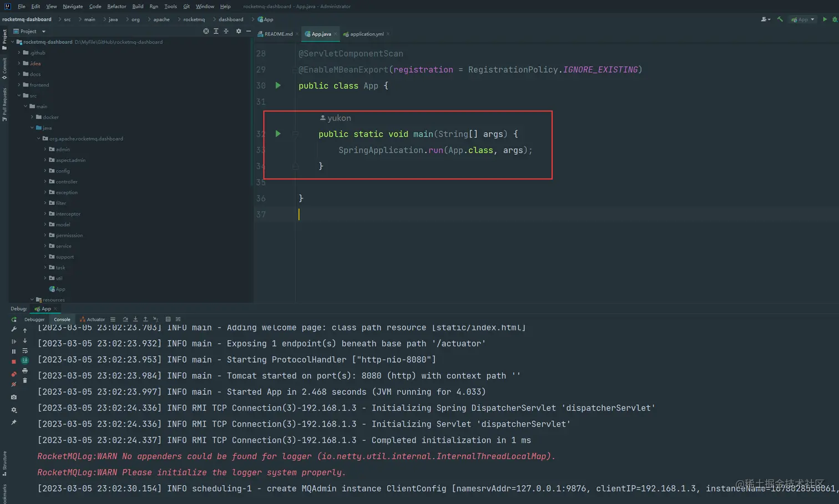Image resolution: width=839 pixels, height=504 pixels.
Task: Locate the opened file in Project tree
Action: click(x=206, y=31)
